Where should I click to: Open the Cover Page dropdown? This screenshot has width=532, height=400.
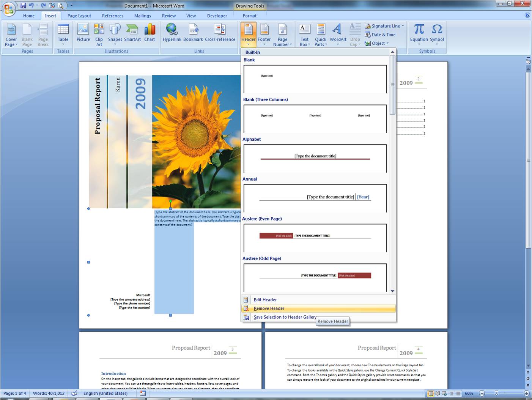(11, 34)
